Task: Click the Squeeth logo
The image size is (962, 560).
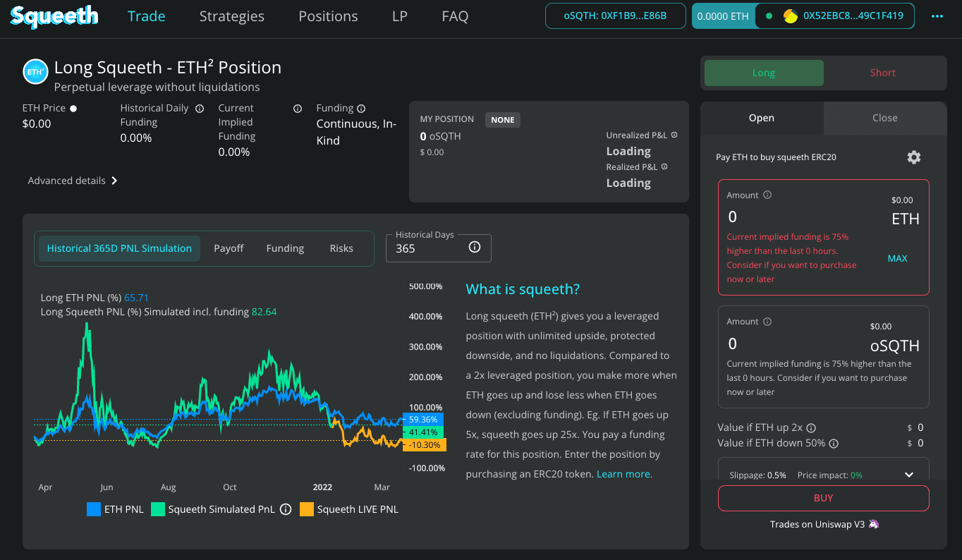Action: [x=55, y=16]
